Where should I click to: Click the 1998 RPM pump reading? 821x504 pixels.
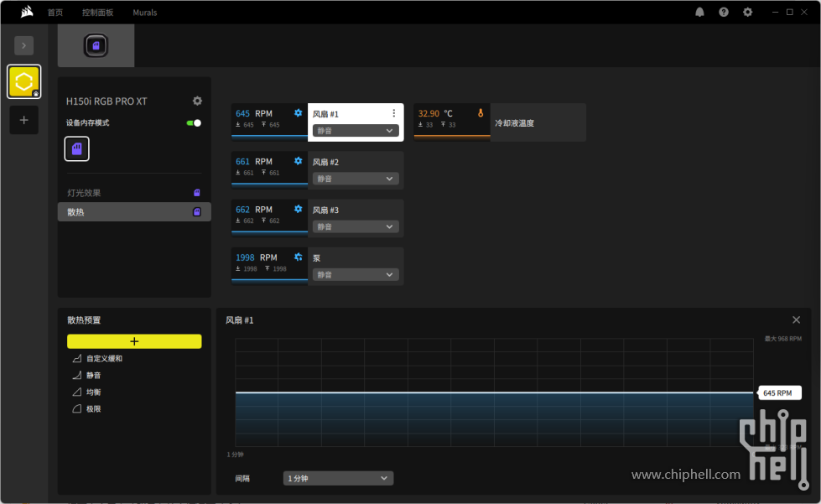point(256,257)
